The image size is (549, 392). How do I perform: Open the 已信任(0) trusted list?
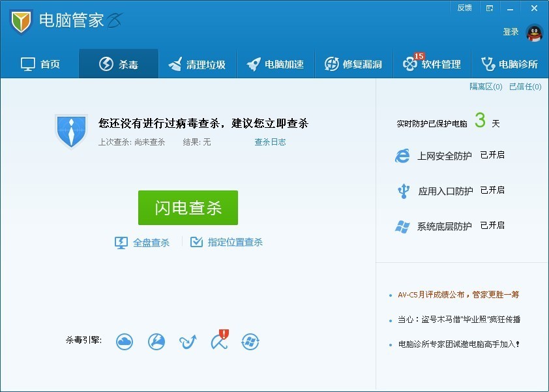(525, 87)
